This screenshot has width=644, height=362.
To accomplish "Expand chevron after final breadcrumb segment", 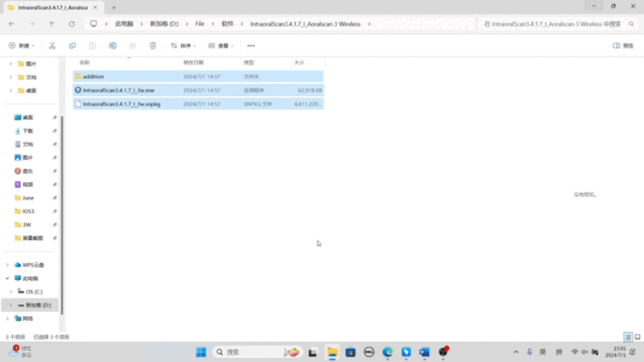I will [369, 24].
